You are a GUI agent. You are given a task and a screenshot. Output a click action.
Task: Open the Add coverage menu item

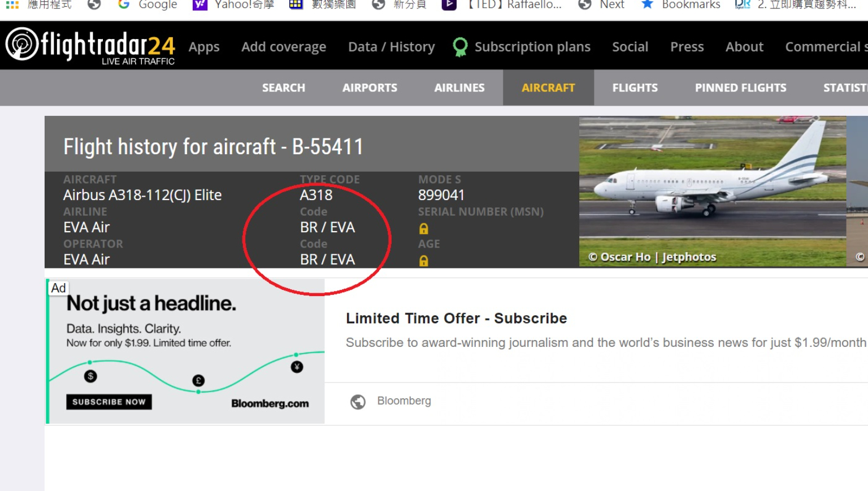tap(284, 47)
